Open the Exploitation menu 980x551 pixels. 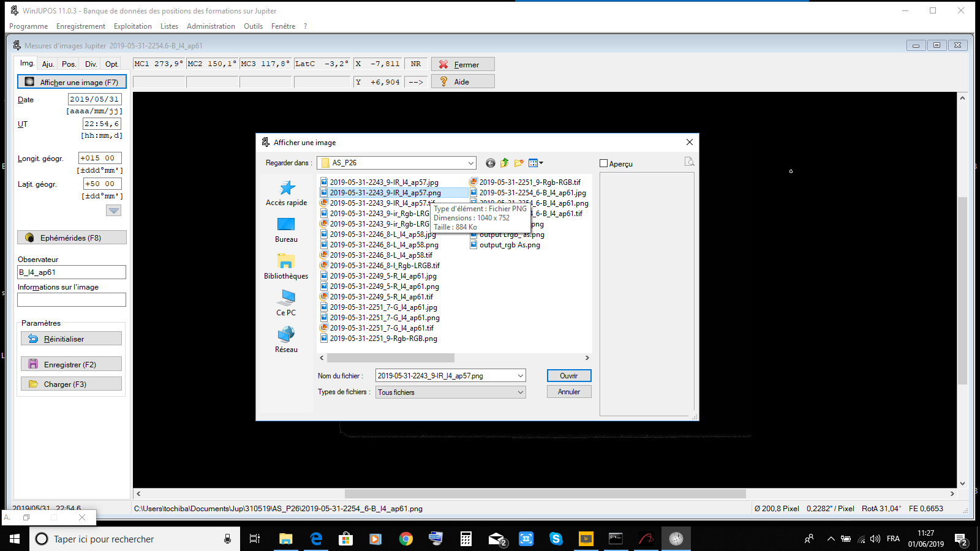click(x=133, y=26)
